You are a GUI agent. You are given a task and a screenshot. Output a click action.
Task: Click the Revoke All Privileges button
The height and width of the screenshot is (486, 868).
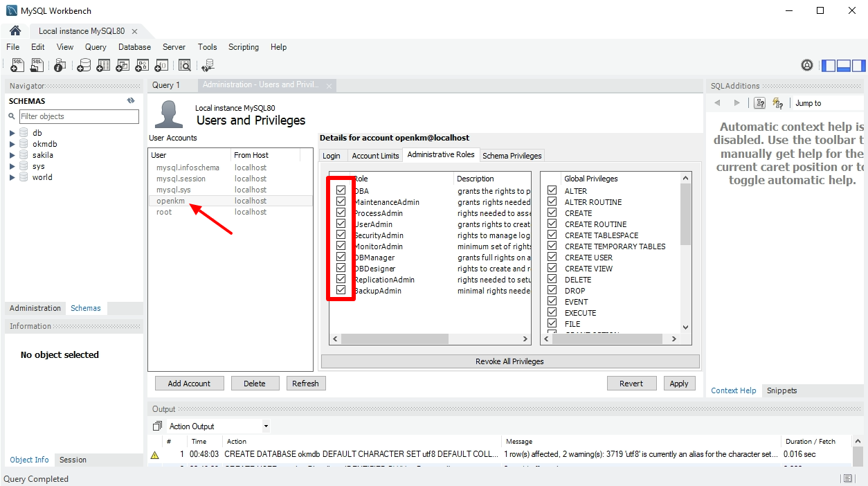[x=509, y=361]
